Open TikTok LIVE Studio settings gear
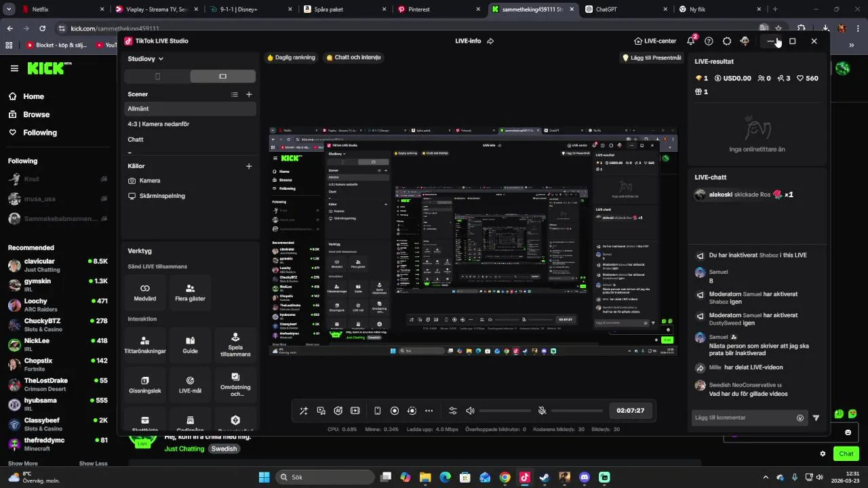 (x=727, y=41)
